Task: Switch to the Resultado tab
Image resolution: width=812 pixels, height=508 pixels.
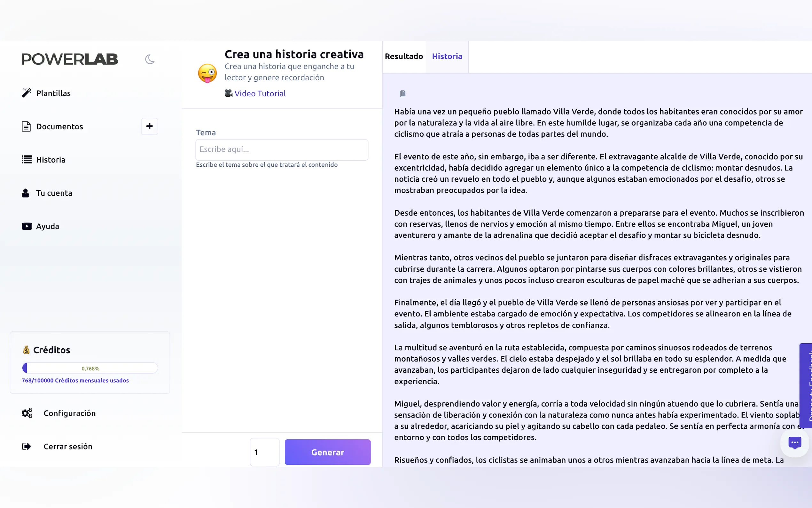Action: (x=404, y=56)
